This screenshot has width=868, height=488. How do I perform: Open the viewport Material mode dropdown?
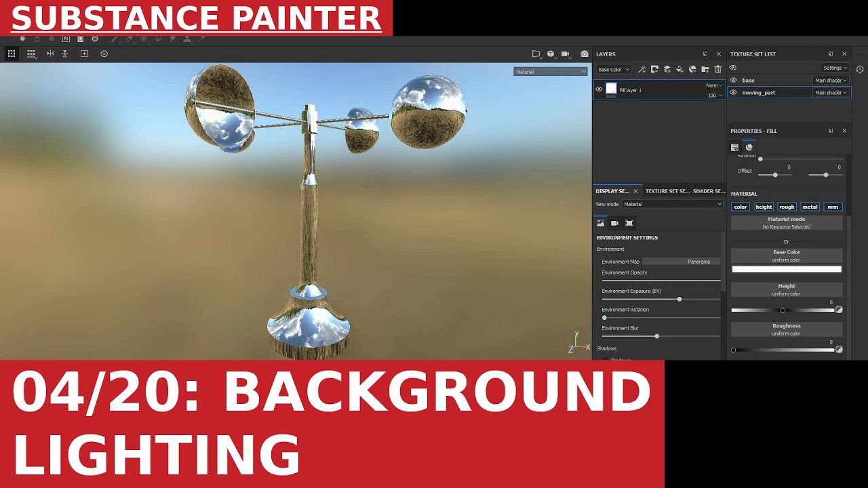[551, 71]
